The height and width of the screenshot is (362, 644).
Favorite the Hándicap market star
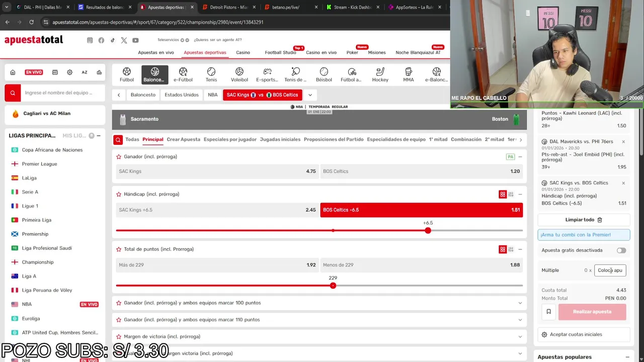click(x=119, y=194)
